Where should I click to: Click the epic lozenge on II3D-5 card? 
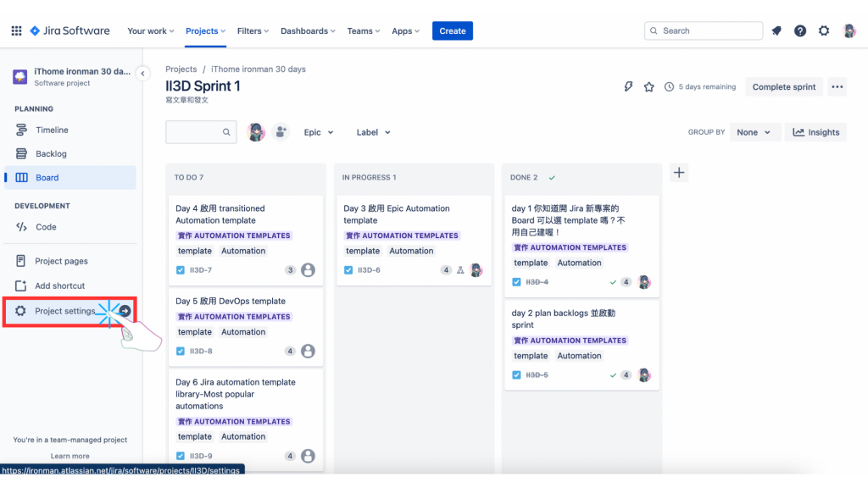570,341
